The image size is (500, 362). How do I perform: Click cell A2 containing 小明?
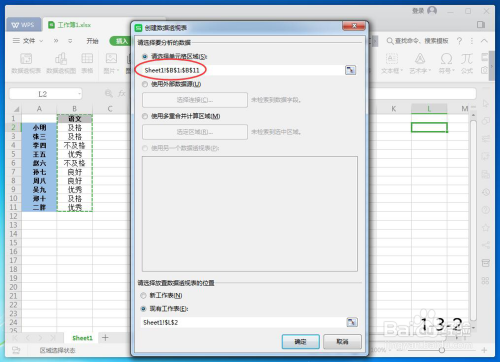click(x=39, y=127)
